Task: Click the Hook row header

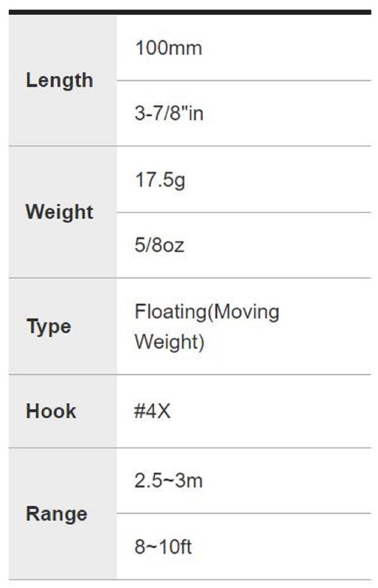Action: pos(51,411)
